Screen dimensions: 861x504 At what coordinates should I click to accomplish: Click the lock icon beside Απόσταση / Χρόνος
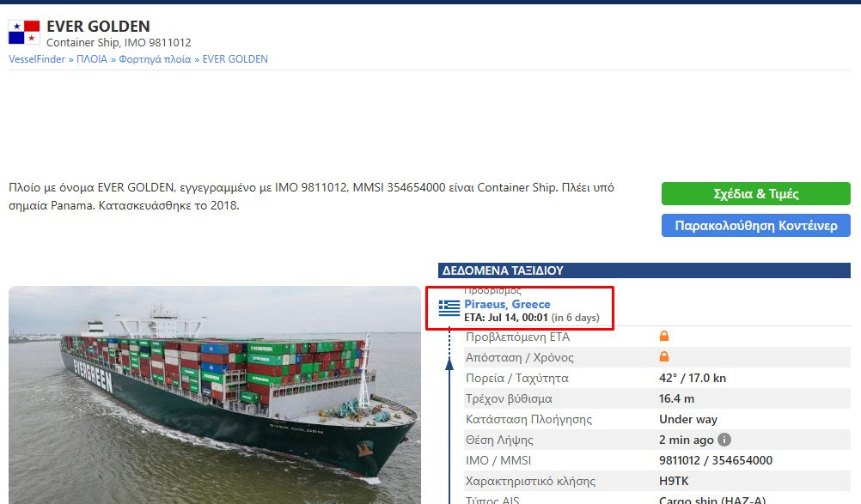click(x=664, y=357)
